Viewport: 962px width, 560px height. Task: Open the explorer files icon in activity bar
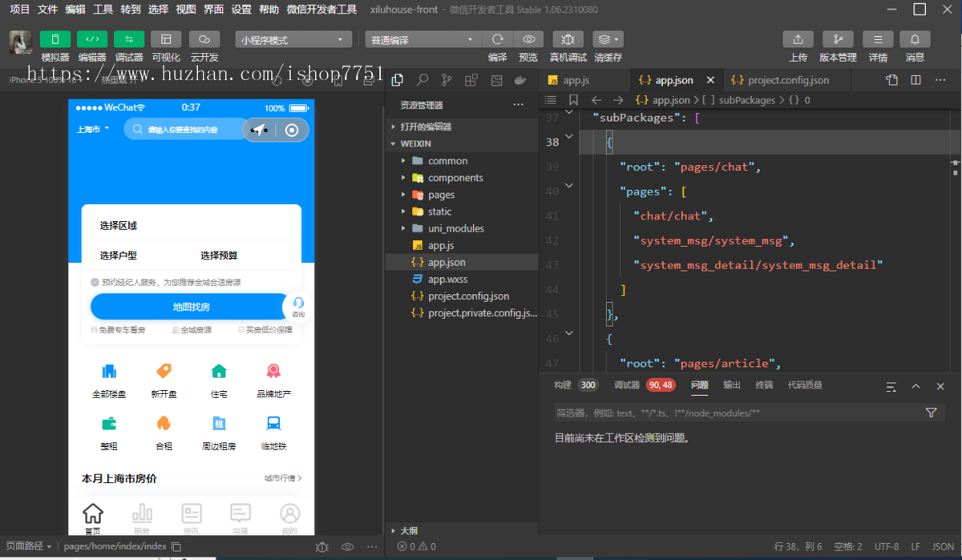coord(398,80)
